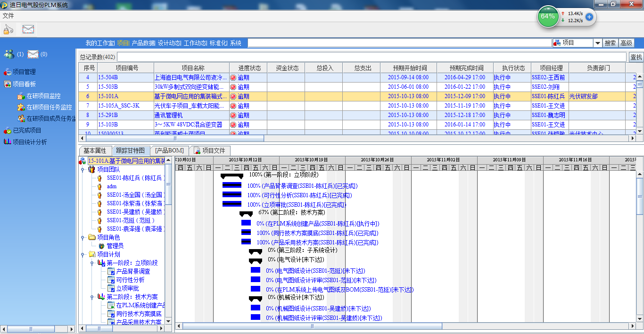Screen dimensions: 644x334
Task: Open 在研项目监控 under 项目看板
Action: pyautogui.click(x=43, y=96)
